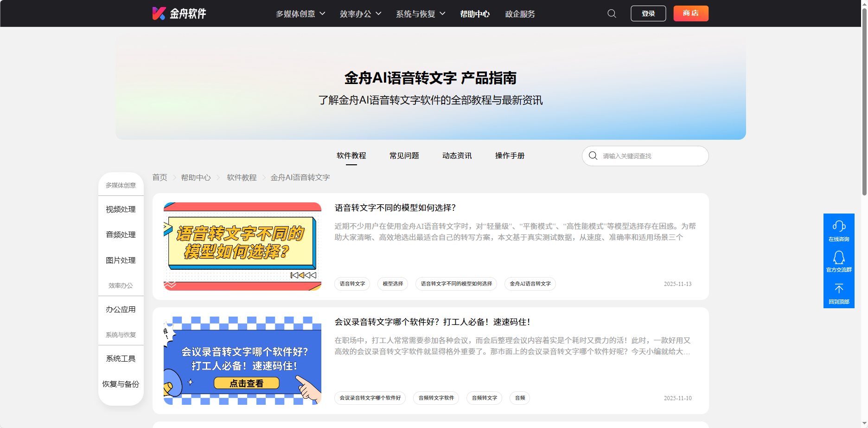Expand the 系统与恢复 dropdown menu

click(420, 14)
